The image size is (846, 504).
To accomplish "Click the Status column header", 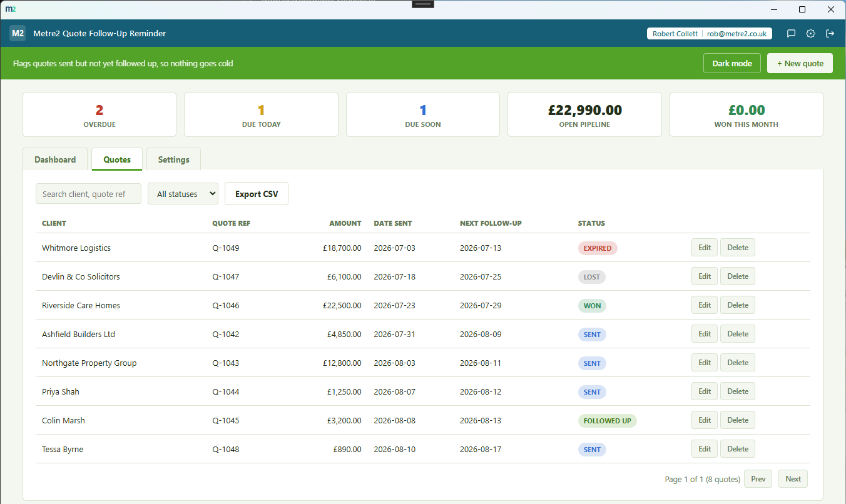I will pyautogui.click(x=591, y=223).
